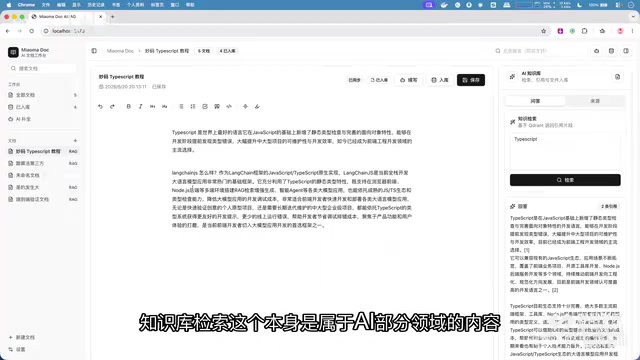Open 全部文档 in the sidebar
This screenshot has width=640, height=360.
click(x=42, y=95)
